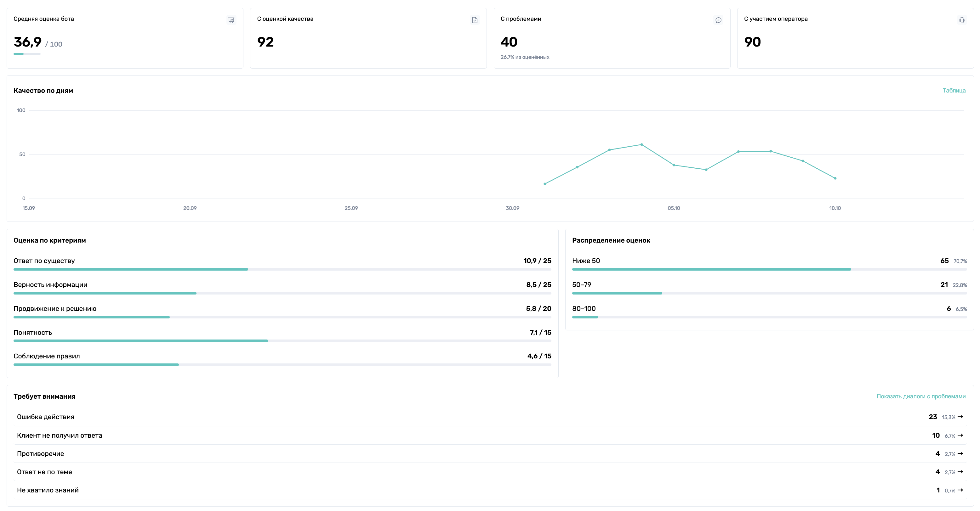Open Показать диалоги с проблемами link
Viewport: 980px width, 511px height.
coord(921,396)
